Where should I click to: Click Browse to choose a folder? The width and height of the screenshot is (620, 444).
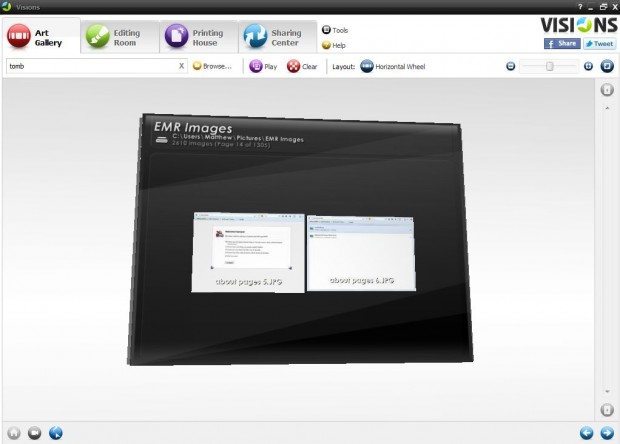click(212, 66)
